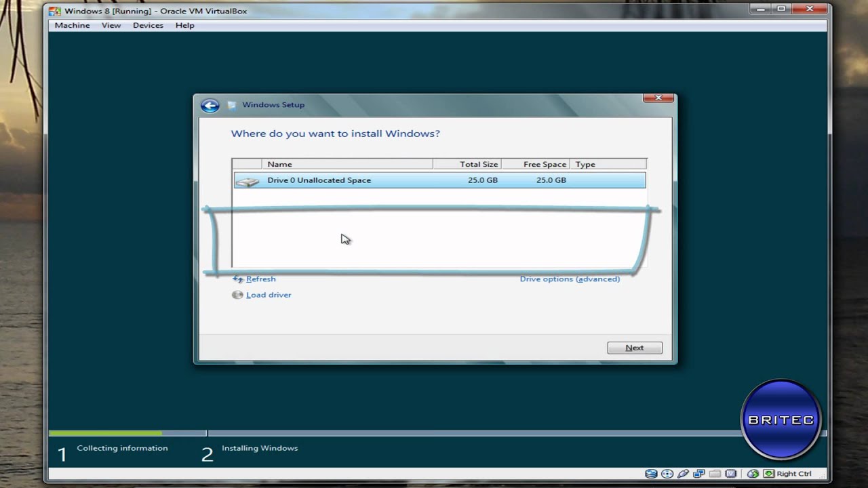
Task: Click the mouse integration status icon
Action: [x=753, y=474]
